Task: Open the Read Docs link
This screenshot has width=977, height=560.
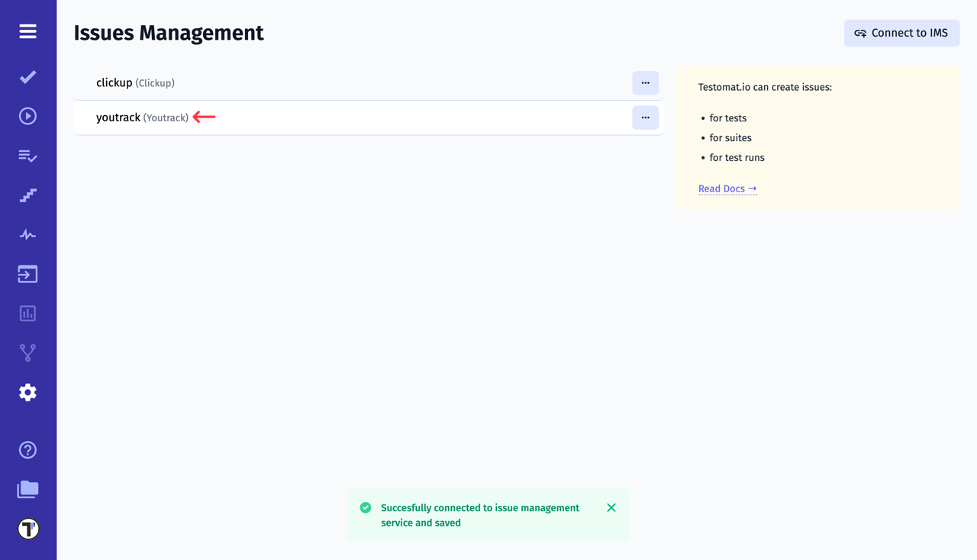Action: pyautogui.click(x=721, y=188)
